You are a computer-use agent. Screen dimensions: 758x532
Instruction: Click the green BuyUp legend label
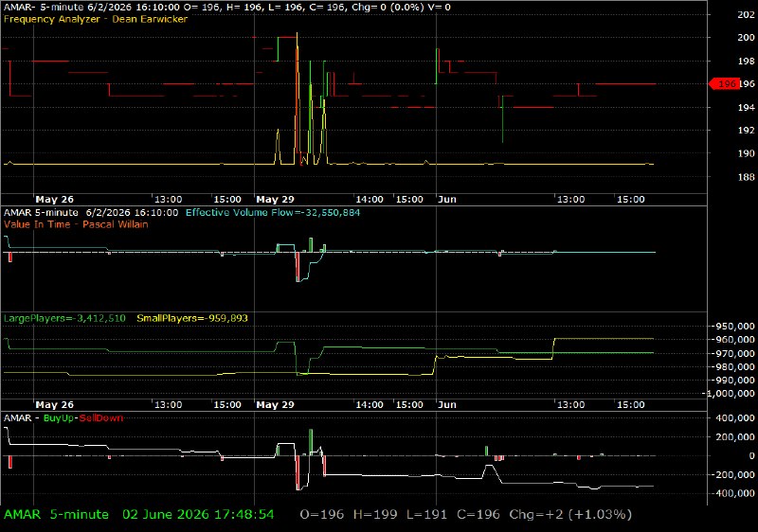coord(59,418)
